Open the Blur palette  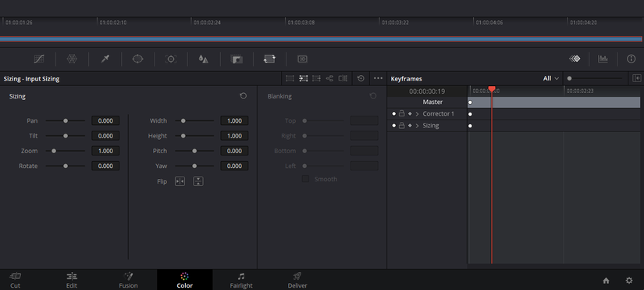tap(203, 59)
